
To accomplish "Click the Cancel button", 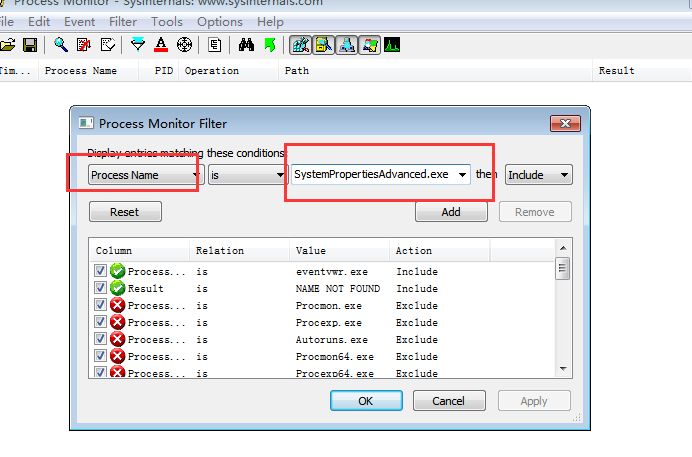I will tap(449, 401).
